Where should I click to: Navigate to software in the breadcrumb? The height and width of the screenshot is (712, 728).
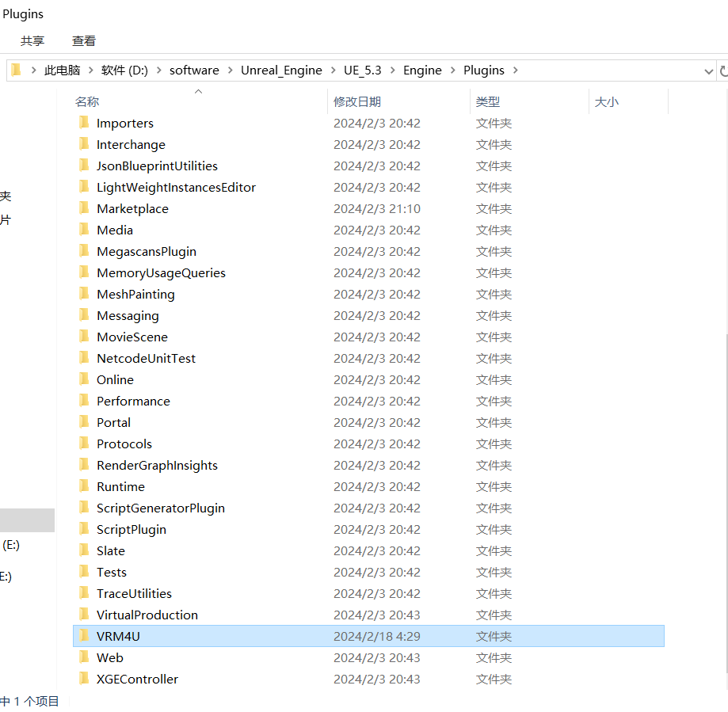click(194, 70)
